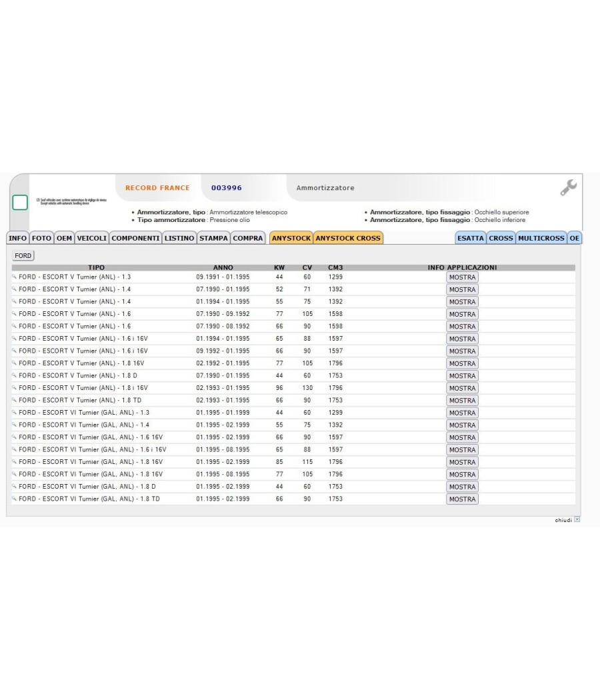Viewport: 600px width, 700px height.
Task: Click MOSTRA for Escort VI 1.6 16V
Action: click(x=462, y=437)
